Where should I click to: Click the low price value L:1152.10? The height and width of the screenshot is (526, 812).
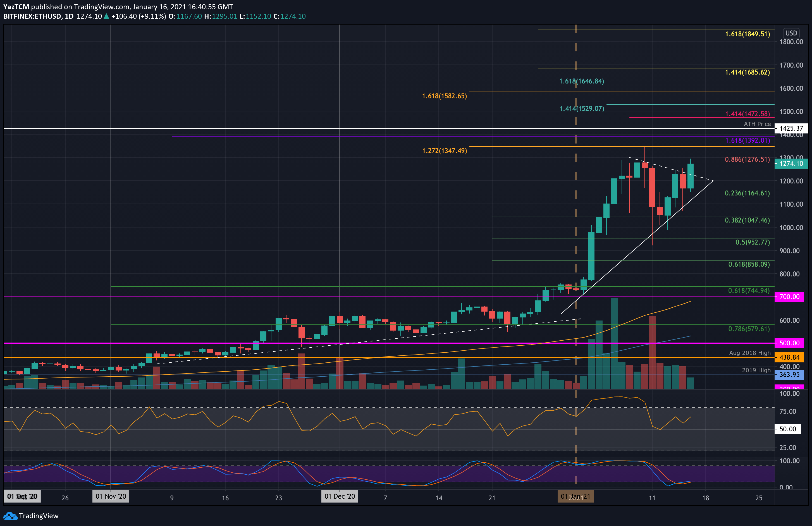click(255, 16)
